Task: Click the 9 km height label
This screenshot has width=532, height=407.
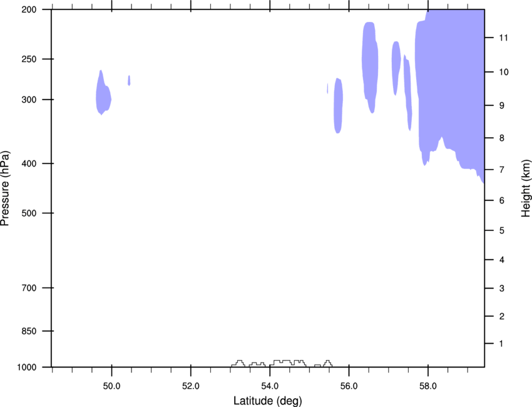Action: coord(502,106)
